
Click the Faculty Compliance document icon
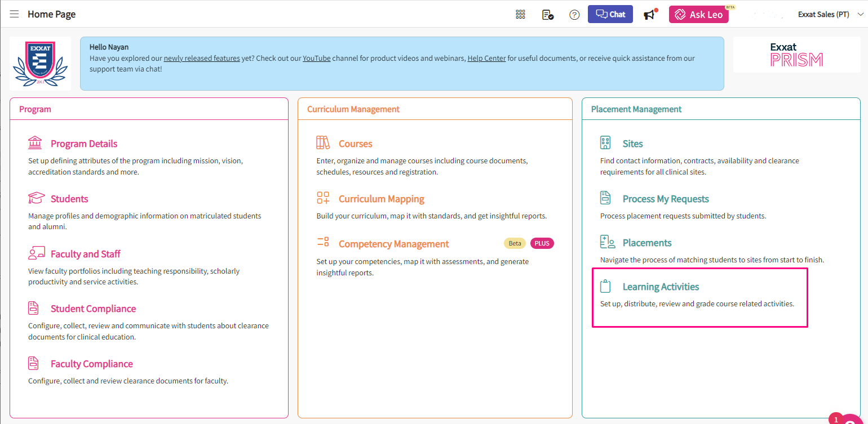[34, 363]
